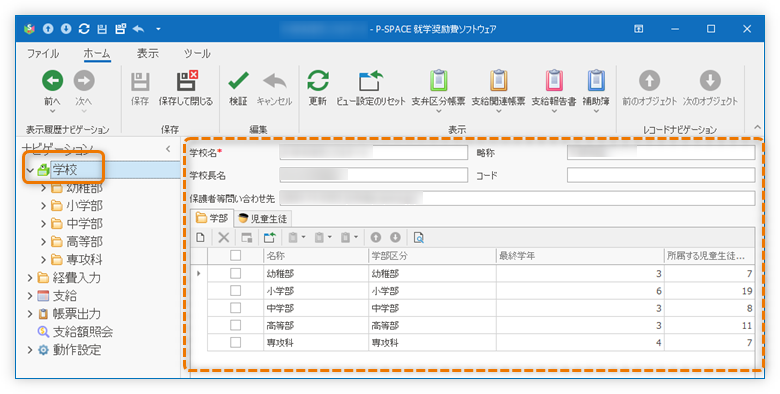Image resolution: width=780 pixels, height=394 pixels.
Task: Expand the 専攻科 tree node
Action: coord(43,259)
